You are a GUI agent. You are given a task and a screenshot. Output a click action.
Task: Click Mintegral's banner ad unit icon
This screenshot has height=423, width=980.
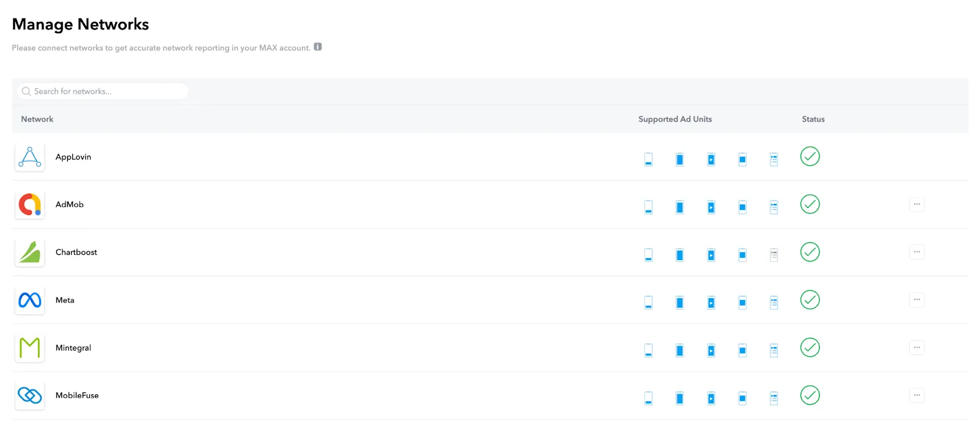648,350
